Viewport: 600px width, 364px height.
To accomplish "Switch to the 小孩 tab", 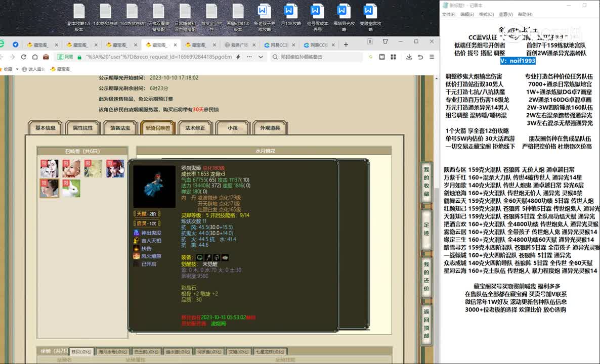I will click(x=233, y=128).
